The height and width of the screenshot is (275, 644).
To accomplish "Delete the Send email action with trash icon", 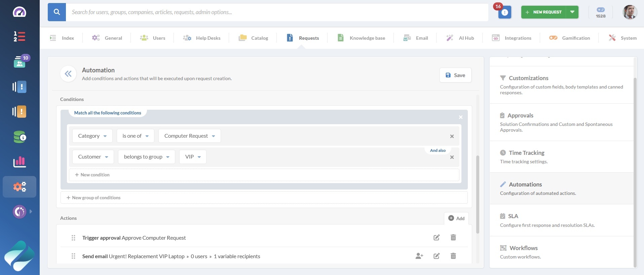I will [453, 256].
